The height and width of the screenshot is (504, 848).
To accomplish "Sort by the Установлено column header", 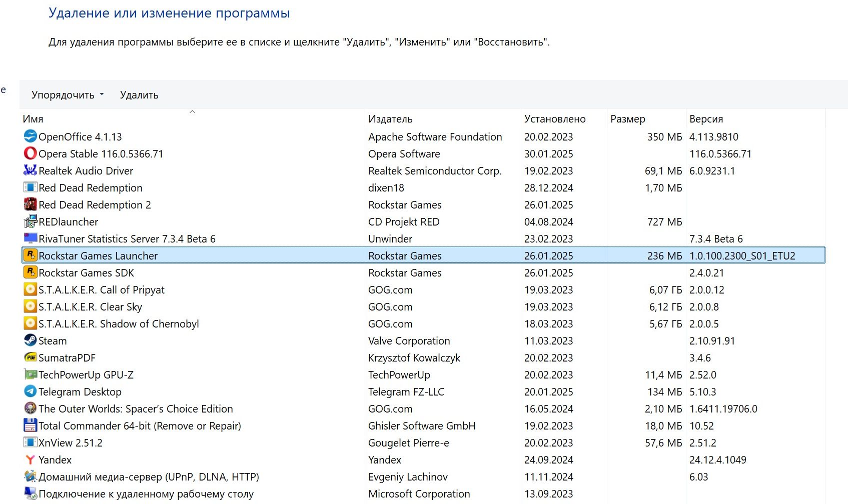I will (555, 119).
